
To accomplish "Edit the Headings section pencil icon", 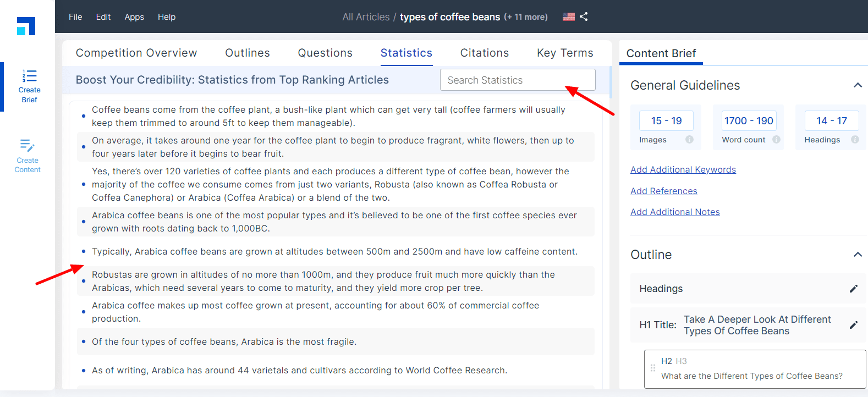I will pos(854,289).
